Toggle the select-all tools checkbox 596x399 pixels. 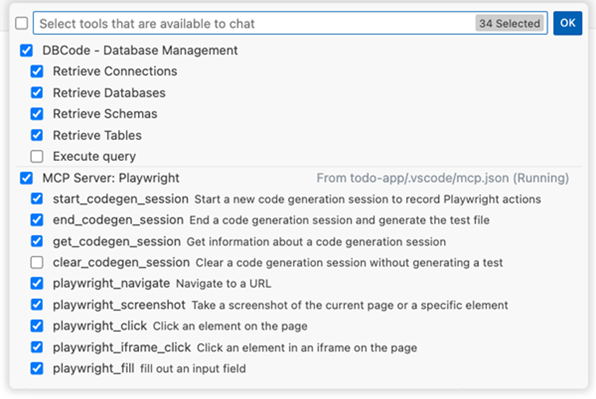click(22, 23)
